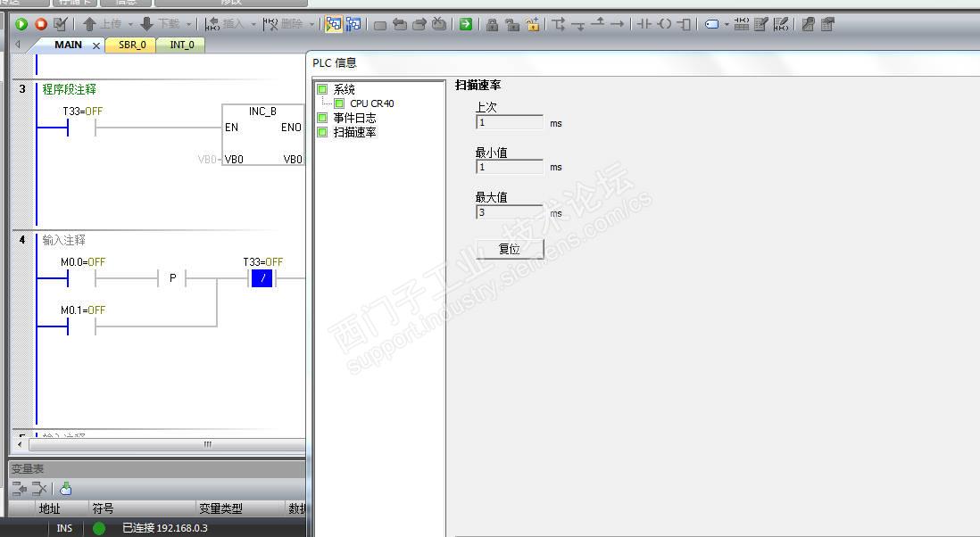Click the 最小值 scan time field
The image size is (980, 537).
pyautogui.click(x=510, y=167)
